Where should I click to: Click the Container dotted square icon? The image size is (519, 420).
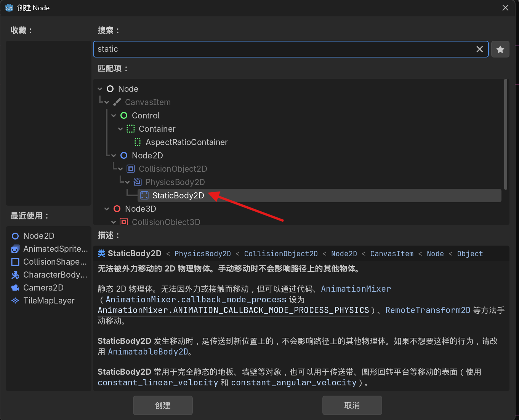(131, 129)
